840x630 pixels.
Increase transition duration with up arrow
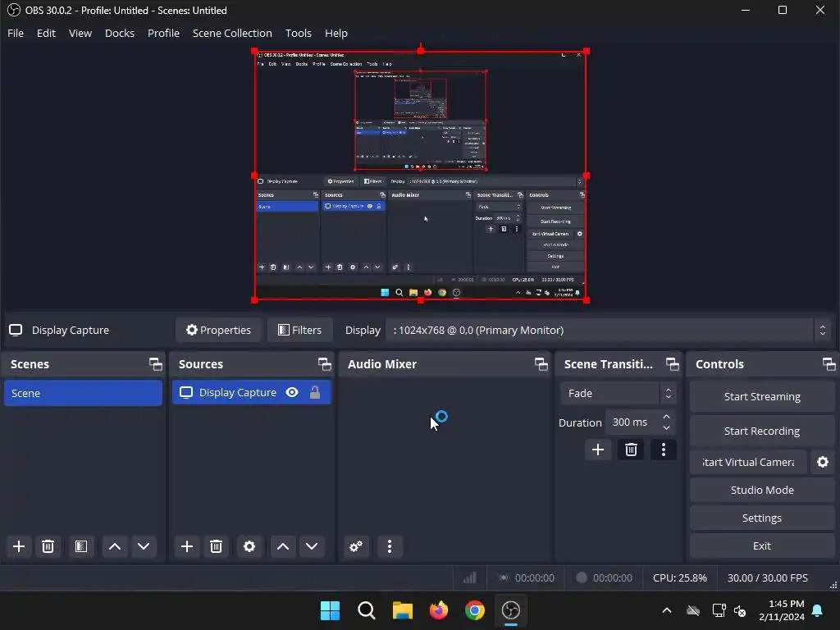click(666, 417)
